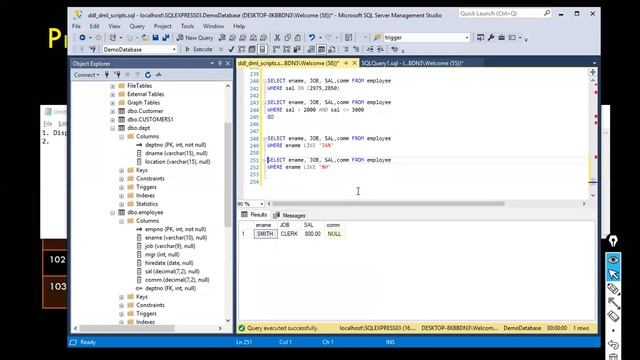The height and width of the screenshot is (360, 640).
Task: Click the undo arrow in the annotation toolbar
Action: click(x=613, y=344)
